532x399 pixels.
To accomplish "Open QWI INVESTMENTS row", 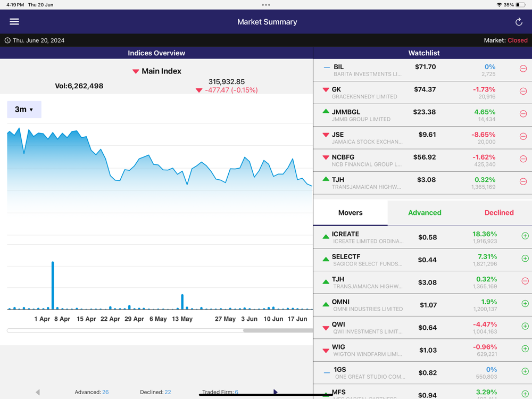I will pyautogui.click(x=422, y=328).
